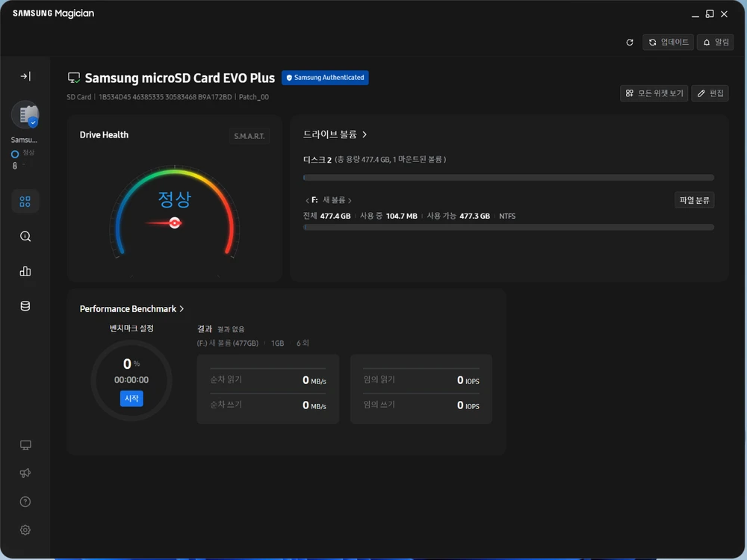Go to next volume with right chevron
Image resolution: width=747 pixels, height=560 pixels.
[350, 200]
